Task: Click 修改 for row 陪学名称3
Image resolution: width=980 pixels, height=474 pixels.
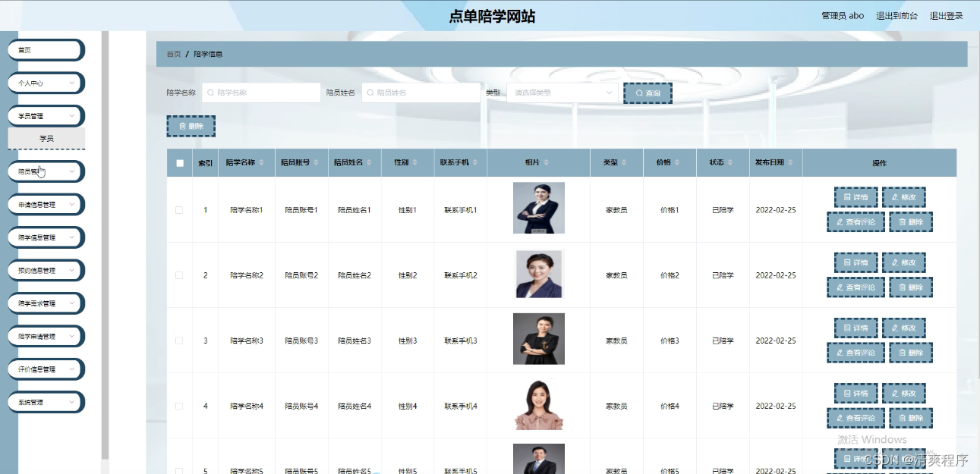Action: click(903, 328)
